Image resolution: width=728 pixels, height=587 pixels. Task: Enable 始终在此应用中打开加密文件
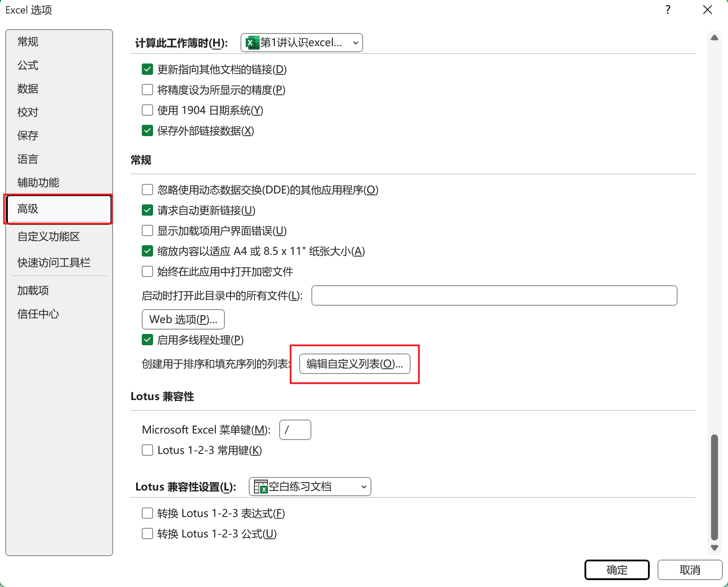pyautogui.click(x=147, y=271)
